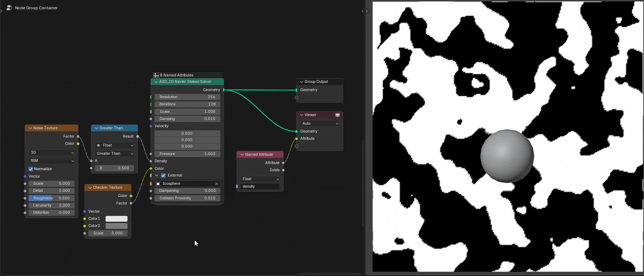Open the fBM noise type dropdown
This screenshot has height=276, width=644.
tap(52, 161)
